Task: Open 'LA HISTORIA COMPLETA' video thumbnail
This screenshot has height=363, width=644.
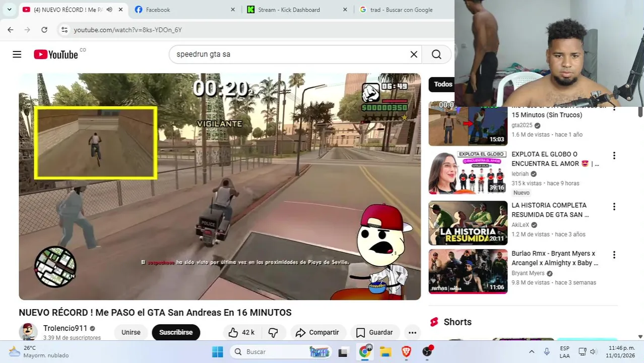Action: click(468, 223)
